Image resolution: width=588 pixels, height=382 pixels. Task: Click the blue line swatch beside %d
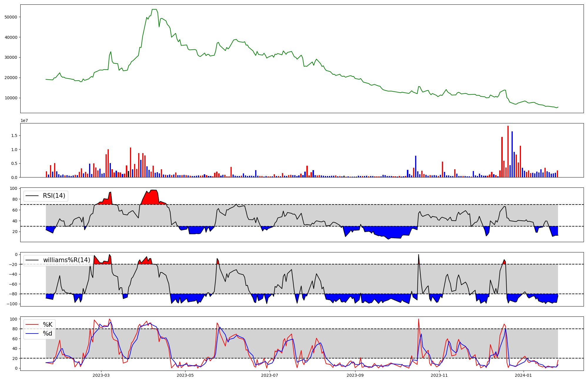(32, 334)
